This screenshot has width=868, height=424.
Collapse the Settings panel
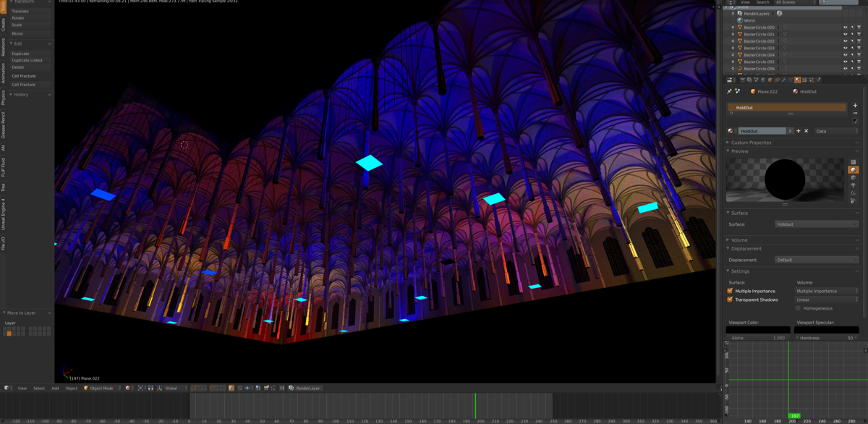click(x=739, y=271)
